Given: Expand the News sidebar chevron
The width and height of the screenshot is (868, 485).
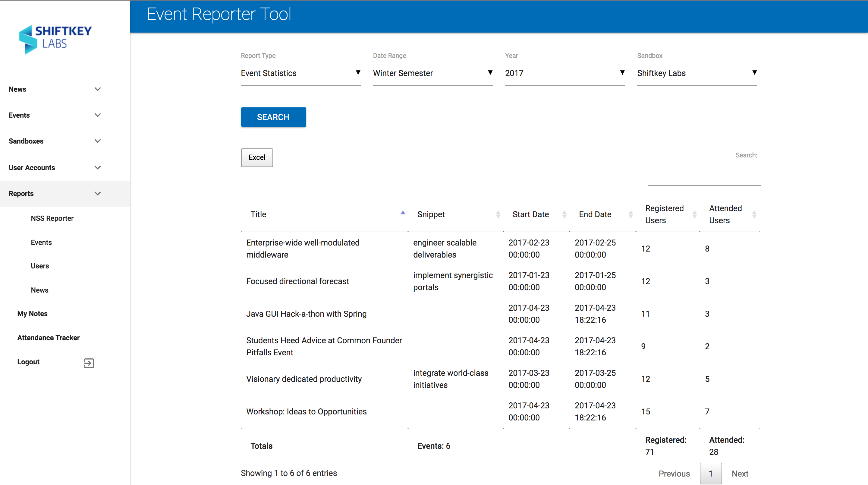Looking at the screenshot, I should [98, 89].
